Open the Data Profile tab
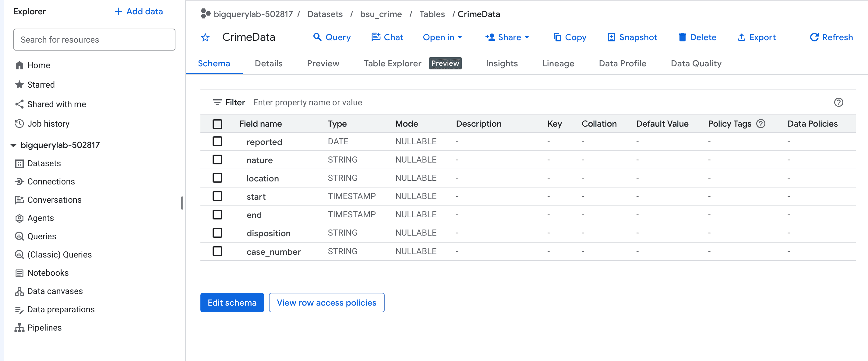This screenshot has width=868, height=361. pyautogui.click(x=622, y=64)
